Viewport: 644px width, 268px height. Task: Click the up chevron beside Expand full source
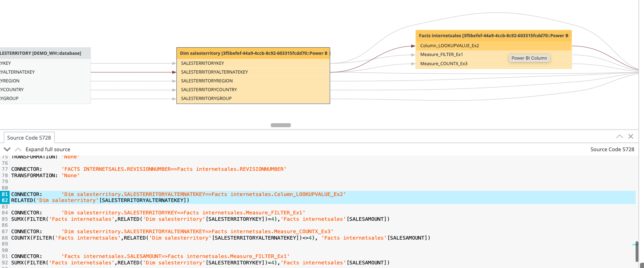[18, 149]
